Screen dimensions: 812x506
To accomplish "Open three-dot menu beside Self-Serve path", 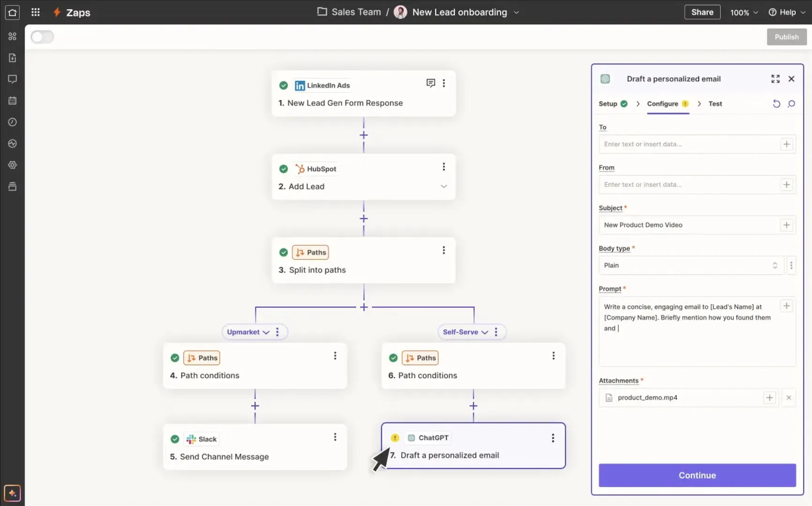I will [x=496, y=332].
